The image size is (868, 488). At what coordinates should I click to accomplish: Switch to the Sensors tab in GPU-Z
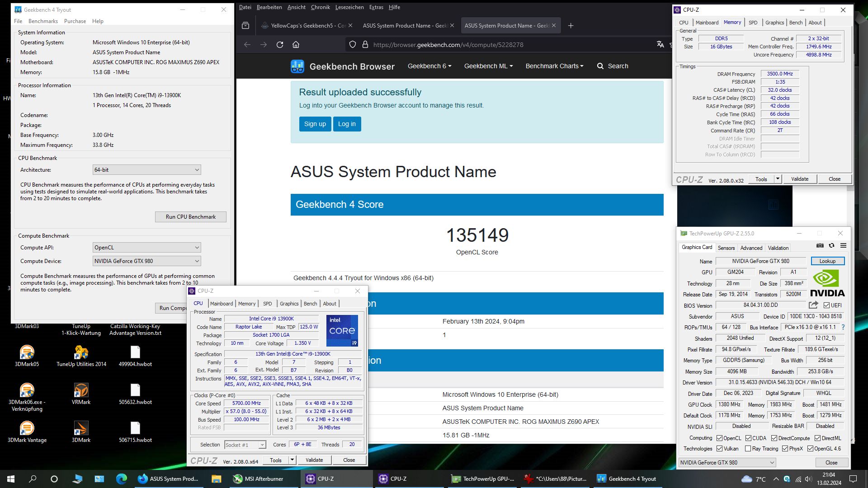click(726, 248)
